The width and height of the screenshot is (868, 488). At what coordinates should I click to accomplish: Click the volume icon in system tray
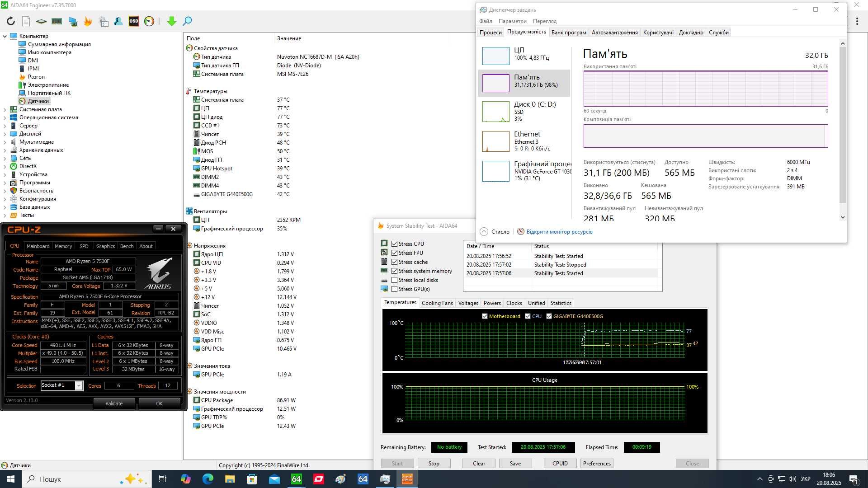pos(792,479)
